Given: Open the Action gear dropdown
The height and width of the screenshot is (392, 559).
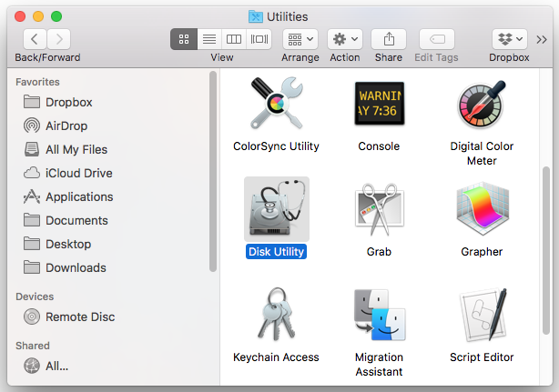Looking at the screenshot, I should pos(345,39).
